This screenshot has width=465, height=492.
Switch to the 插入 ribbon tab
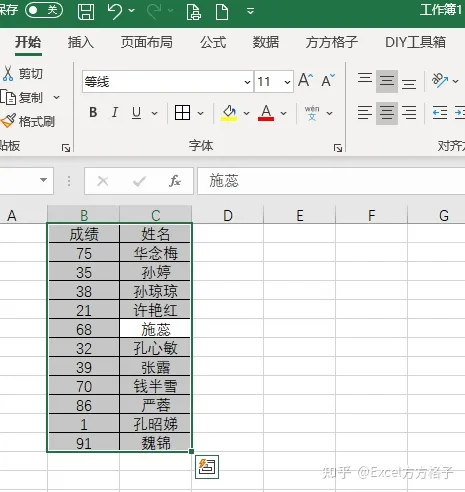[x=81, y=42]
